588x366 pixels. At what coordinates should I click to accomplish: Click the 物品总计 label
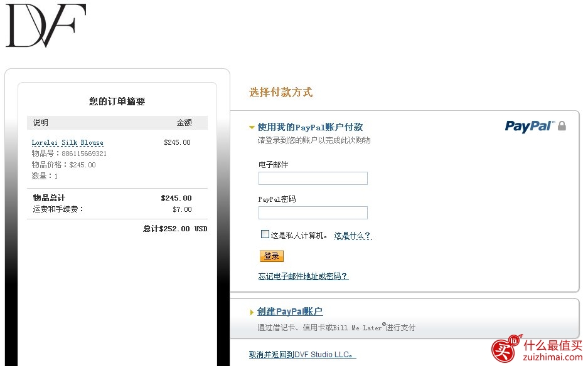49,198
